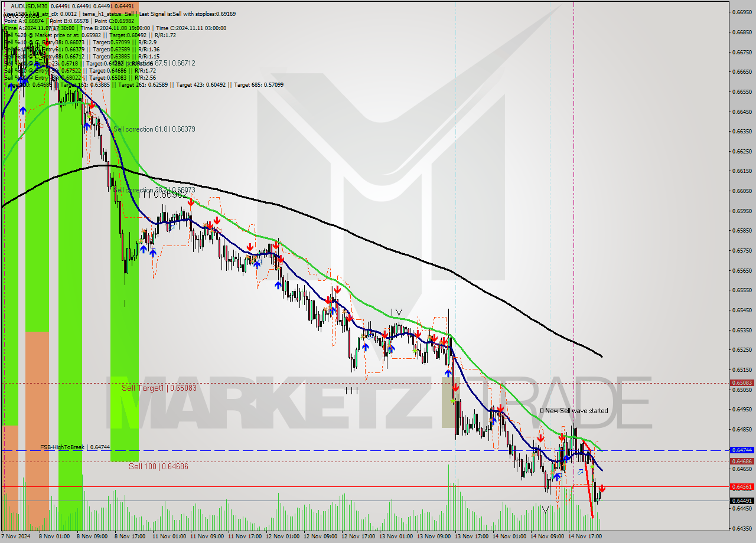The height and width of the screenshot is (543, 756).
Task: Click the '13 Nov 17:00' time axis label
Action: pos(471,537)
